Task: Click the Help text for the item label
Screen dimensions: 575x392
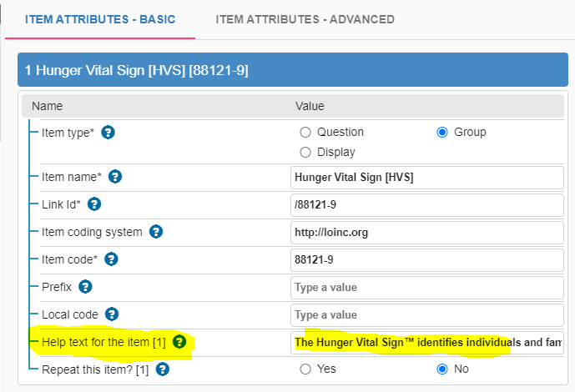Action: 103,342
